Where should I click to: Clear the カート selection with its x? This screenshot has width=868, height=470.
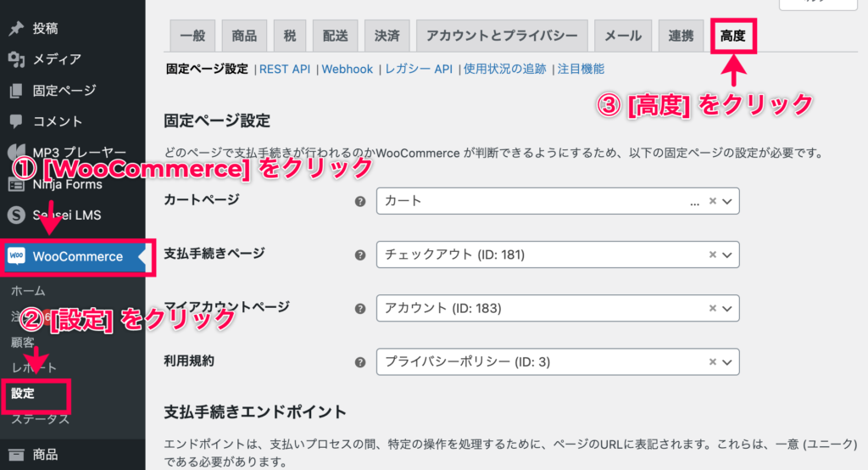[713, 201]
